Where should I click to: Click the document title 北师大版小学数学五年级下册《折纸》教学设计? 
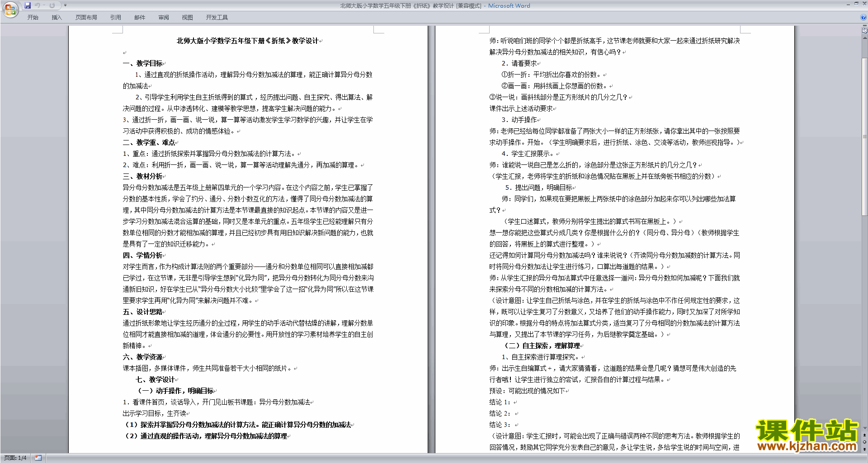[247, 41]
